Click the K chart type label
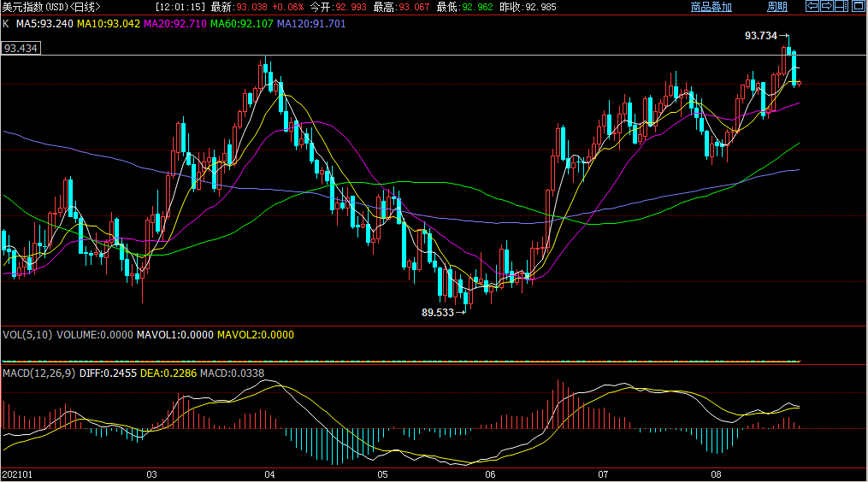This screenshot has width=868, height=482. [x=5, y=24]
